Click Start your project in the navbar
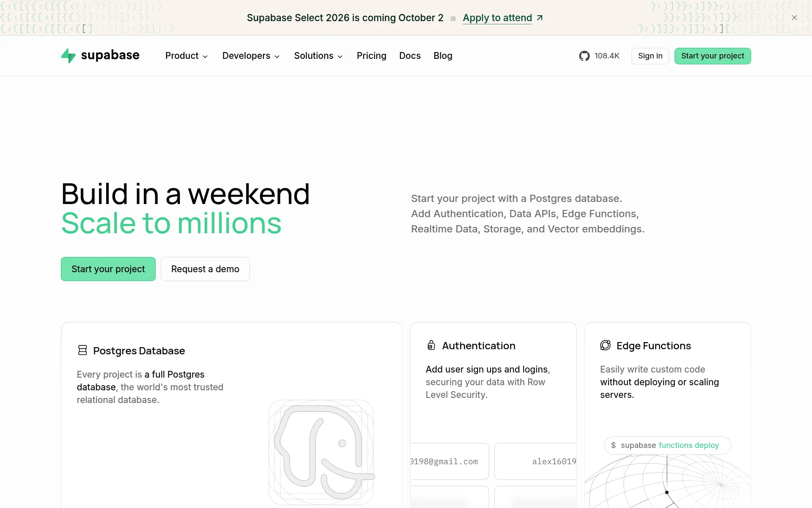The image size is (812, 508). [713, 56]
